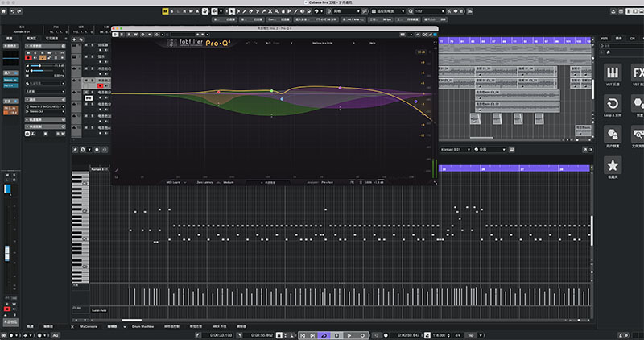Open the Favorites star tile
644x340 pixels.
coord(613,165)
